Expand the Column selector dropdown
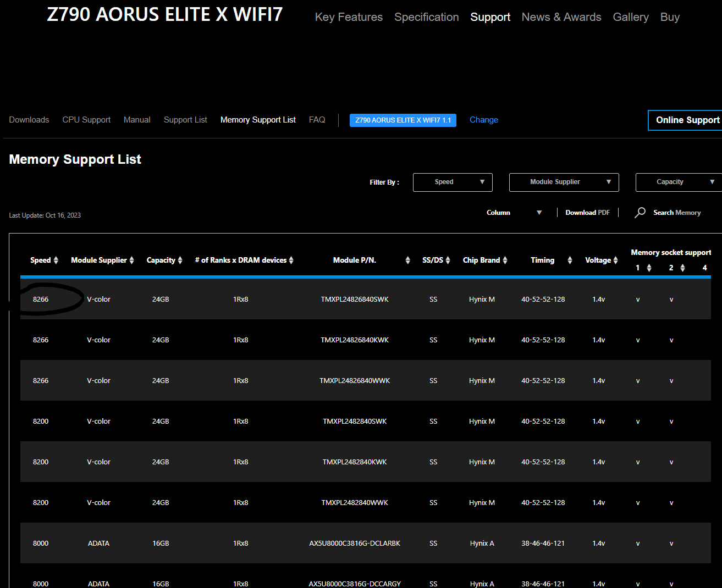 pyautogui.click(x=514, y=213)
